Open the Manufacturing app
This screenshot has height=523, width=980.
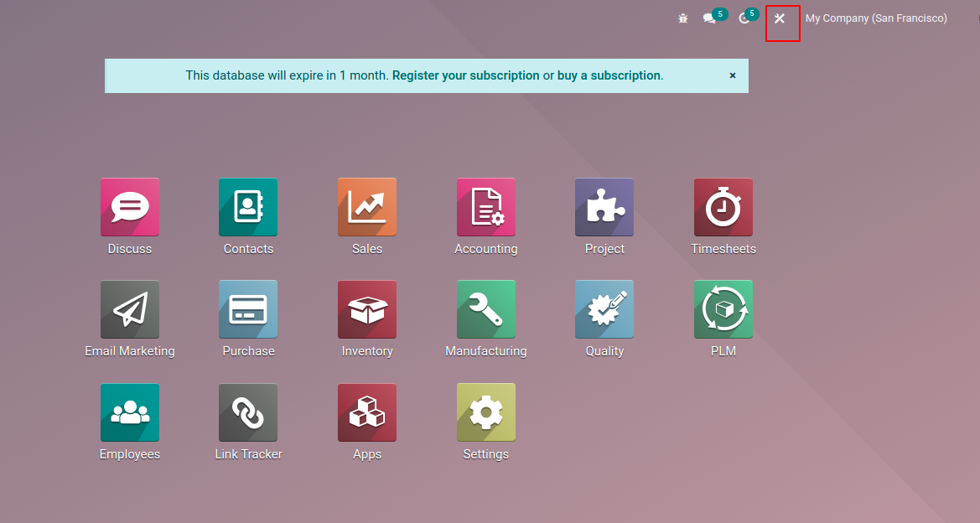tap(486, 309)
